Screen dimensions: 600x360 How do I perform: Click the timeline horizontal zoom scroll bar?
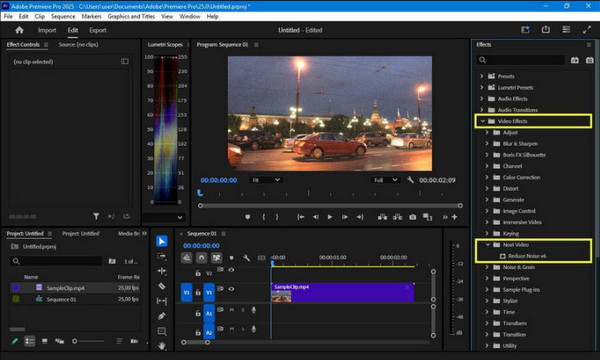195,342
